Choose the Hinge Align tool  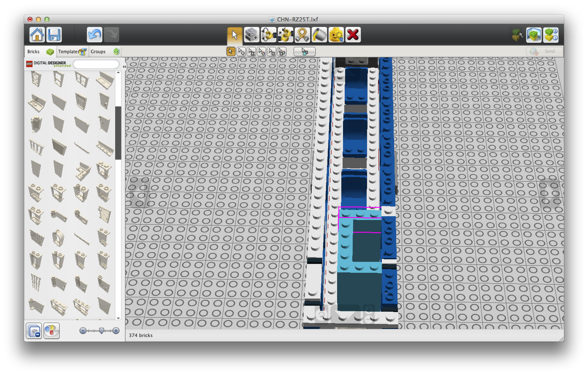click(285, 35)
